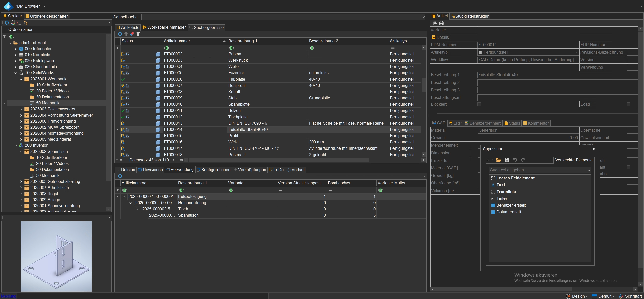This screenshot has height=299, width=644.
Task: Click the trash can icon in Workspace Manager toolbar
Action: click(138, 34)
